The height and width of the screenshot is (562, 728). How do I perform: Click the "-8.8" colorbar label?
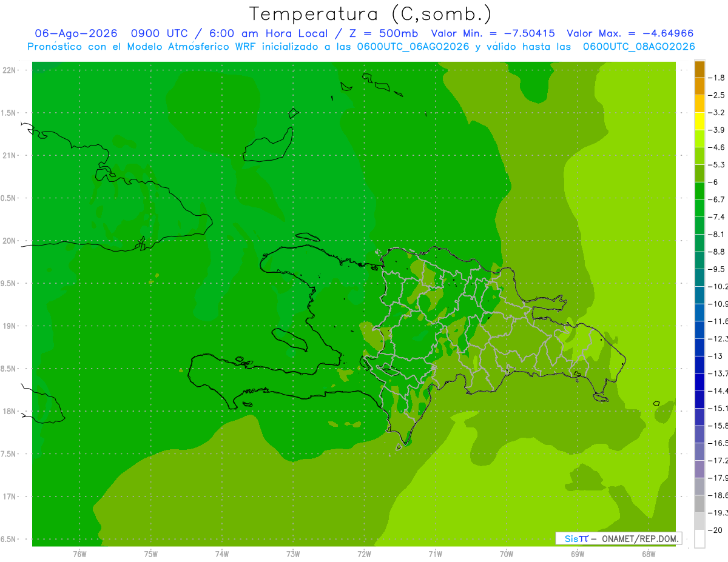(x=716, y=252)
